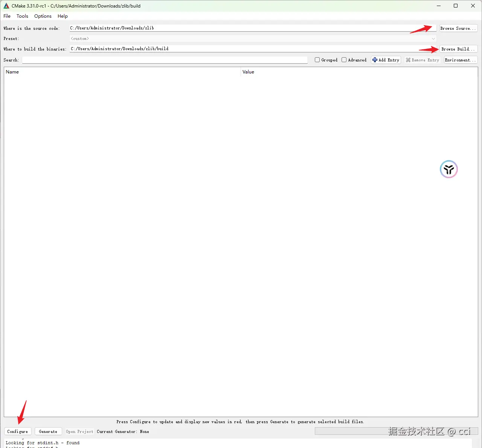Click the Generate button
The width and height of the screenshot is (482, 448).
click(48, 431)
